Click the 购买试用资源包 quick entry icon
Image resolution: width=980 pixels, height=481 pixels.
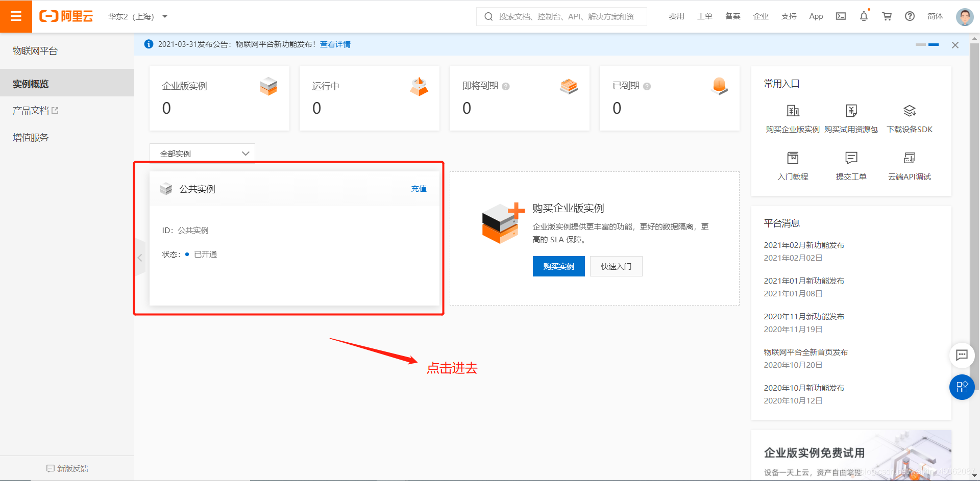[x=851, y=111]
